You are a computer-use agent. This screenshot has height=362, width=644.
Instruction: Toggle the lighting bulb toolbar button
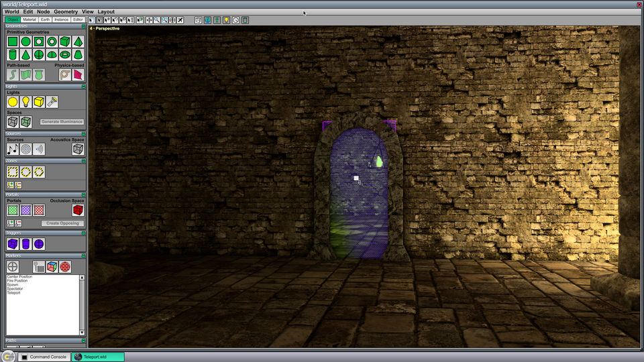(x=226, y=19)
